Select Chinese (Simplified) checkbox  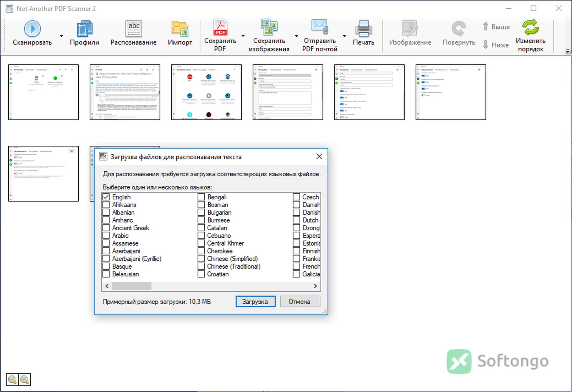[201, 259]
